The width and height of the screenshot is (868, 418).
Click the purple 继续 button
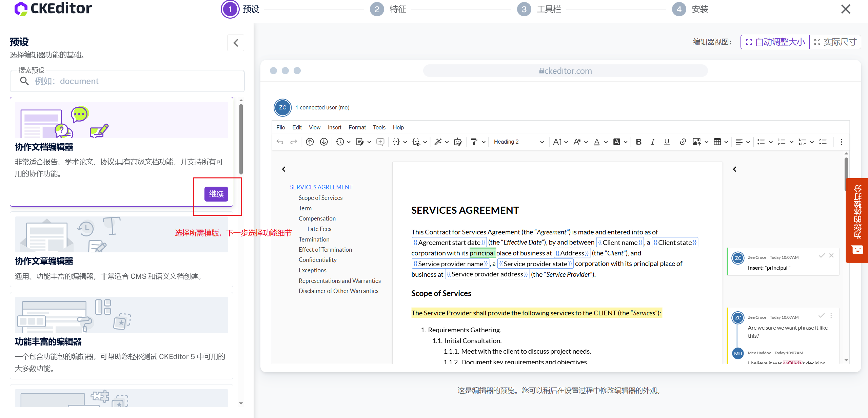point(216,194)
